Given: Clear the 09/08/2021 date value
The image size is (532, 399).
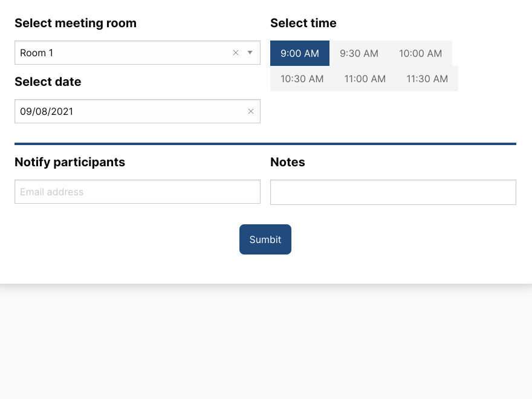Looking at the screenshot, I should pos(251,111).
